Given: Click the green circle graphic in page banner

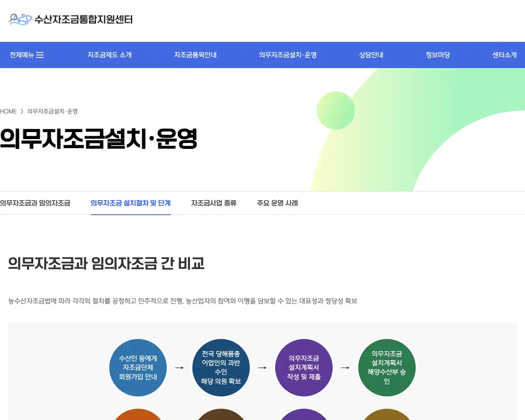Looking at the screenshot, I should [336, 111].
